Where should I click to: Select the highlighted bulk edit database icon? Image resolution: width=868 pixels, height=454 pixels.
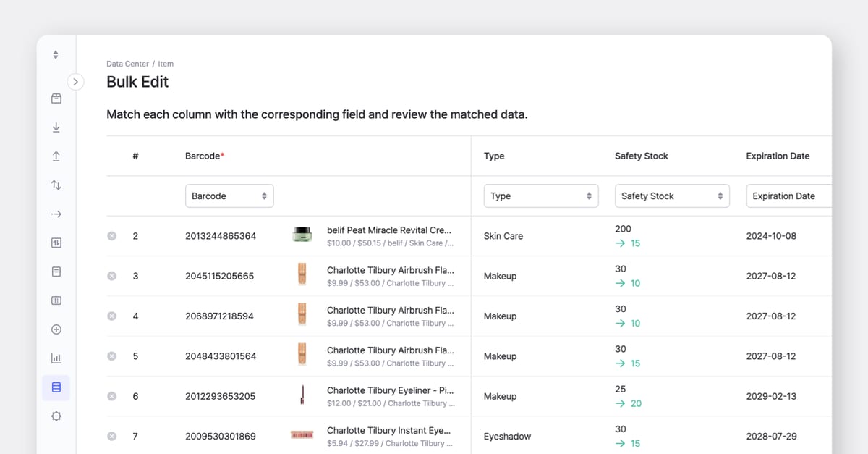point(56,387)
